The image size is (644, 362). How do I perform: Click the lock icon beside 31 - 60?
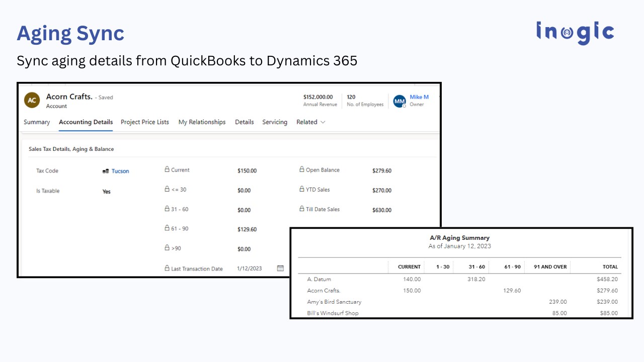(x=168, y=209)
